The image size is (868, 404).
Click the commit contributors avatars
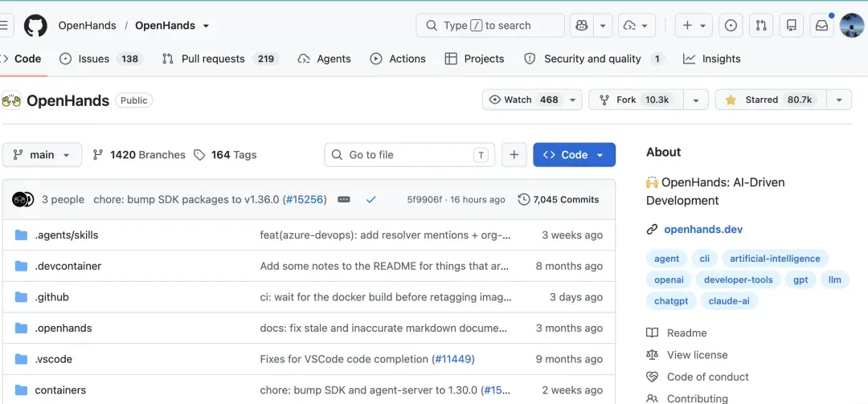coord(23,199)
